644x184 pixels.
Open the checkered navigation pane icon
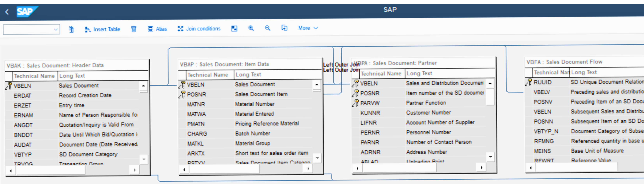click(234, 29)
